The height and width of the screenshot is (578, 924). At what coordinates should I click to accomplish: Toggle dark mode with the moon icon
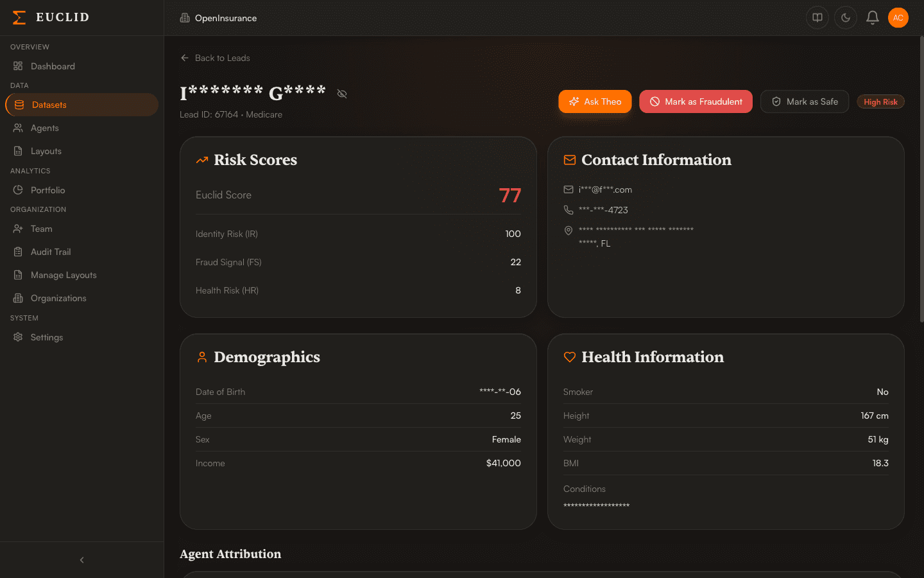(x=846, y=18)
